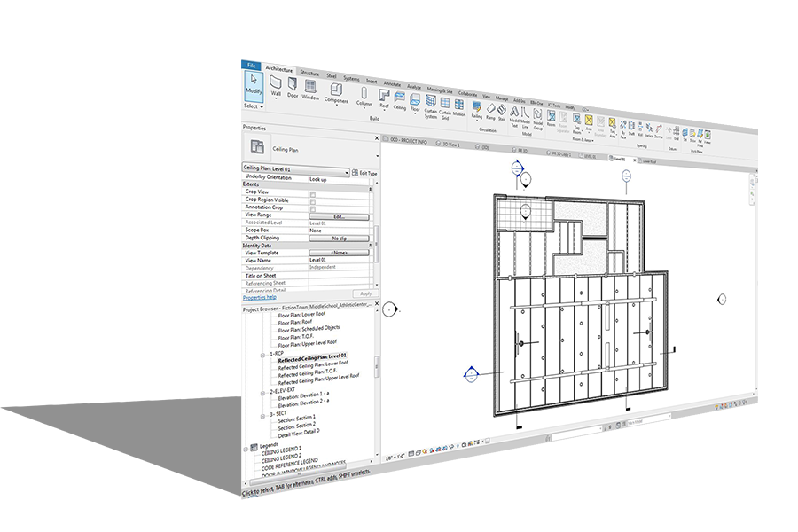
Task: Select the Floor tool
Action: [x=415, y=104]
